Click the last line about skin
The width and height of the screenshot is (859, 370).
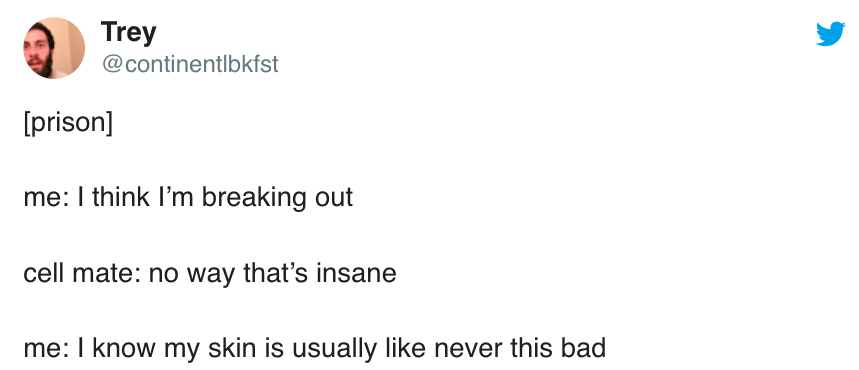coord(315,349)
